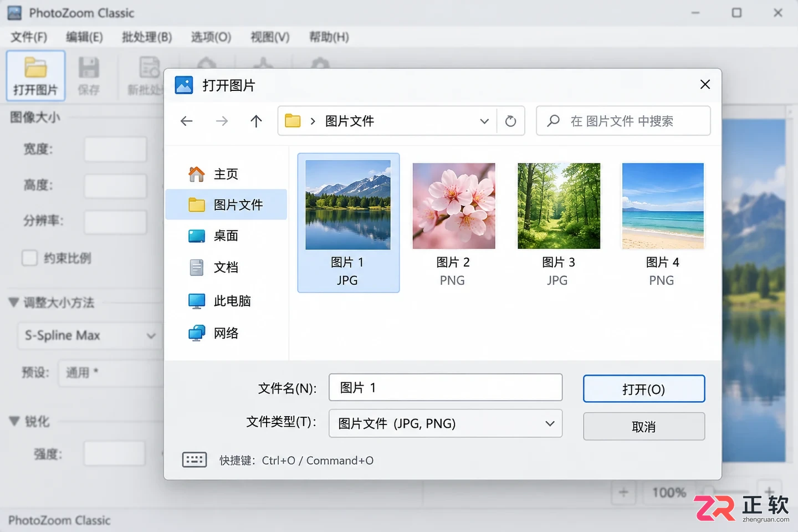
Task: Click the 取消 button
Action: coord(644,427)
